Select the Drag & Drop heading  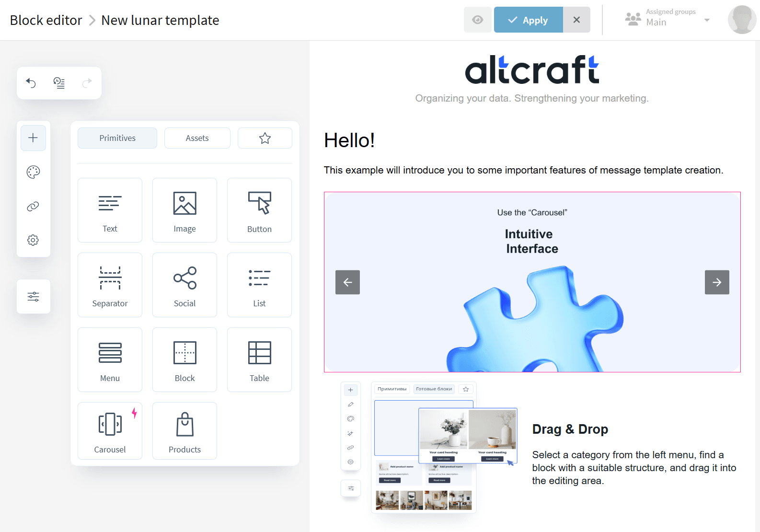(x=570, y=429)
